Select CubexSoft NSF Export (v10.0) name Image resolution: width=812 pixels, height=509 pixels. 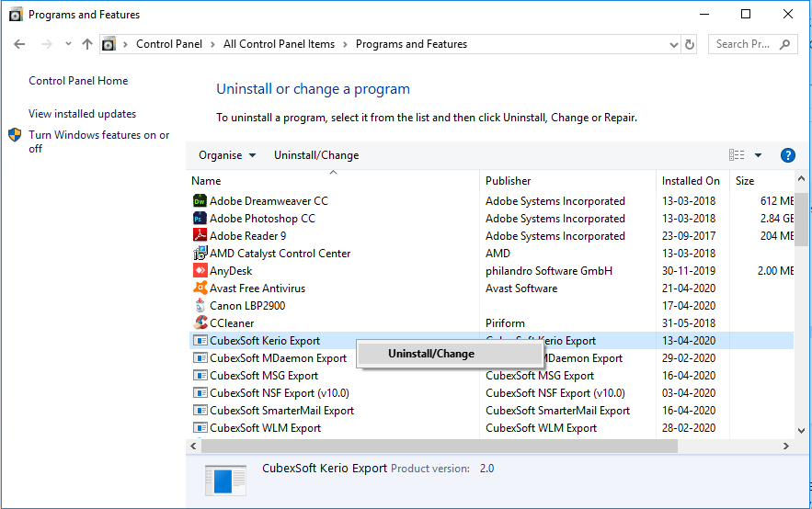pyautogui.click(x=280, y=393)
